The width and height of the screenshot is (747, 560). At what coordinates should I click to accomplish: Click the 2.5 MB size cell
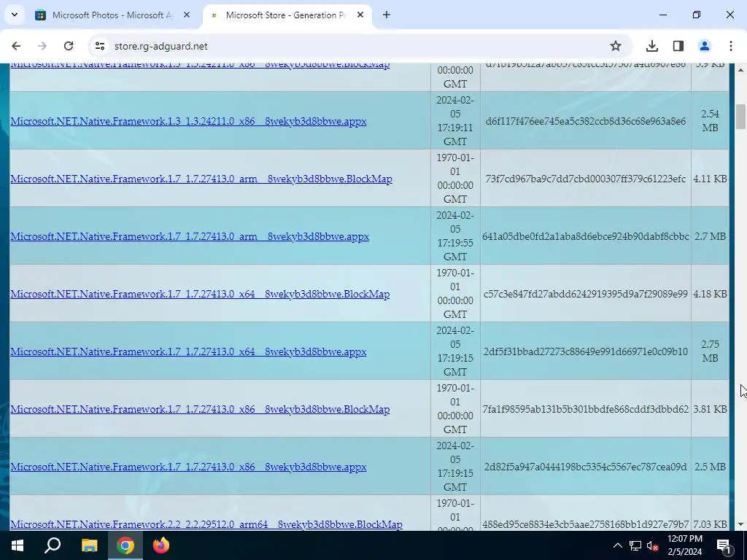[710, 467]
